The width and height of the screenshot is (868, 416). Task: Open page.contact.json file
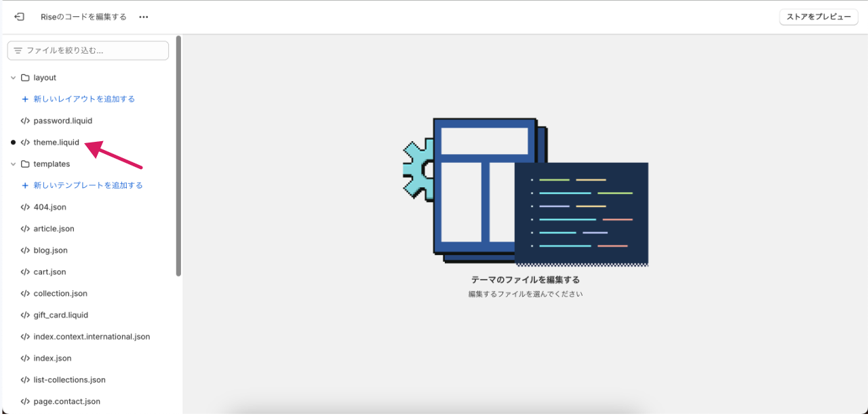tap(66, 401)
